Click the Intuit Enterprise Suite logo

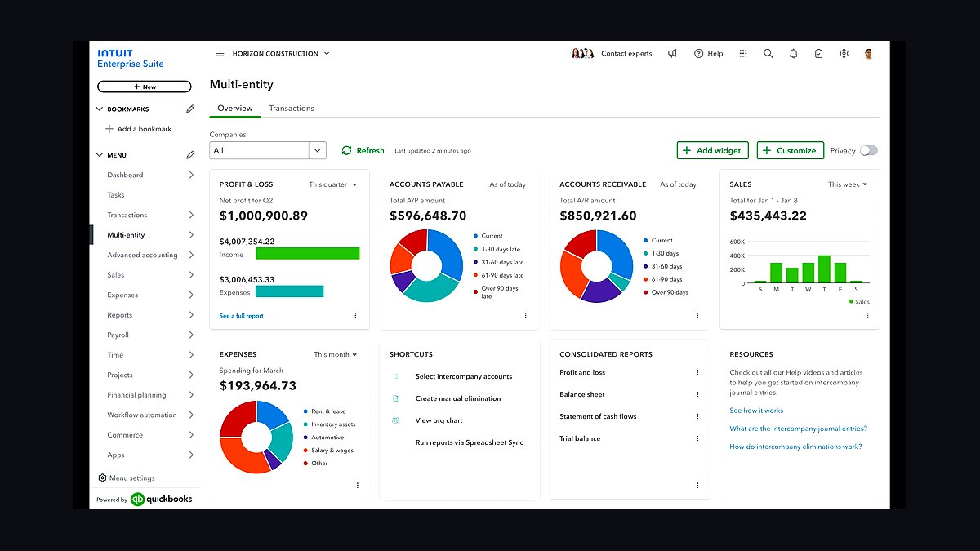(x=131, y=59)
